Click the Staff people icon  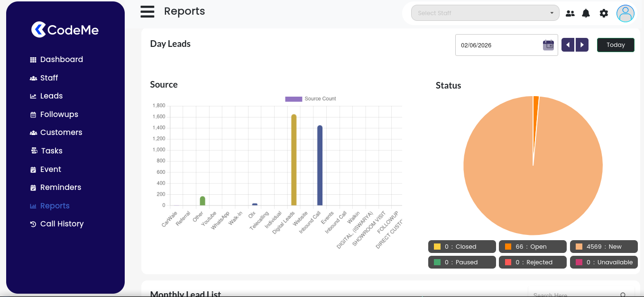[x=33, y=78]
